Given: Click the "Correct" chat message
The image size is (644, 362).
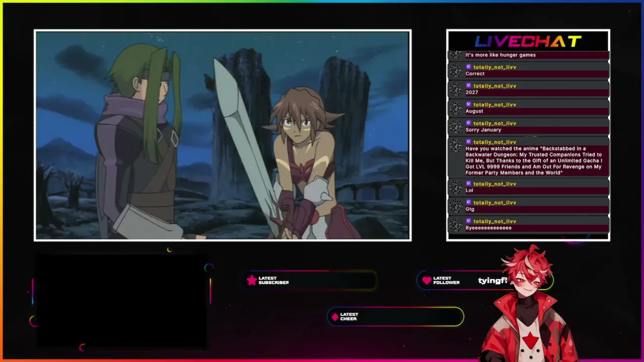Looking at the screenshot, I should pyautogui.click(x=475, y=73).
